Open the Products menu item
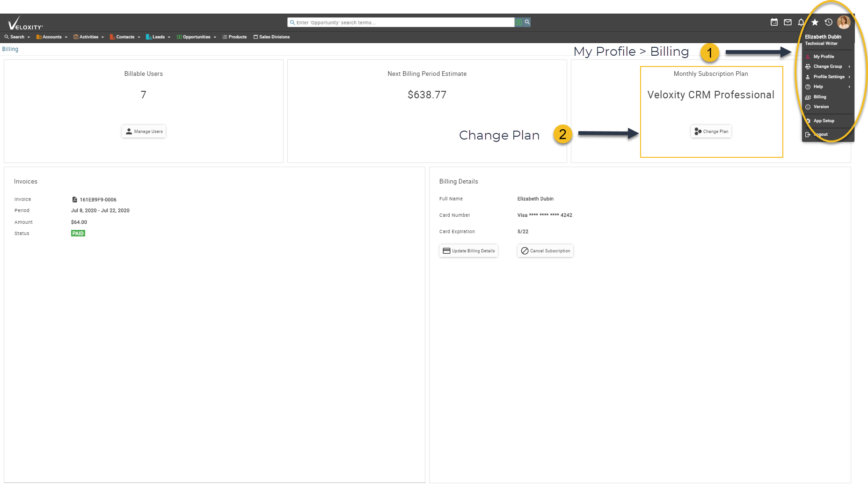This screenshot has width=868, height=486. [234, 37]
